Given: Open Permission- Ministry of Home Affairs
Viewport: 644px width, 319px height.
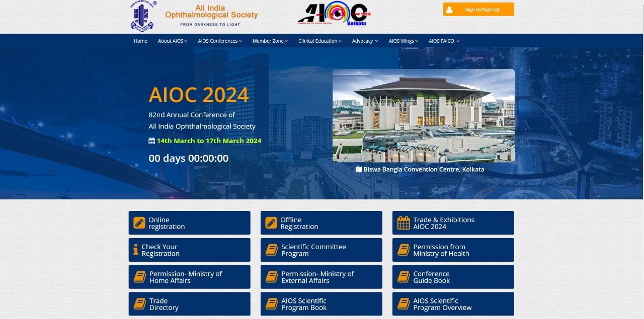Looking at the screenshot, I should tap(189, 277).
